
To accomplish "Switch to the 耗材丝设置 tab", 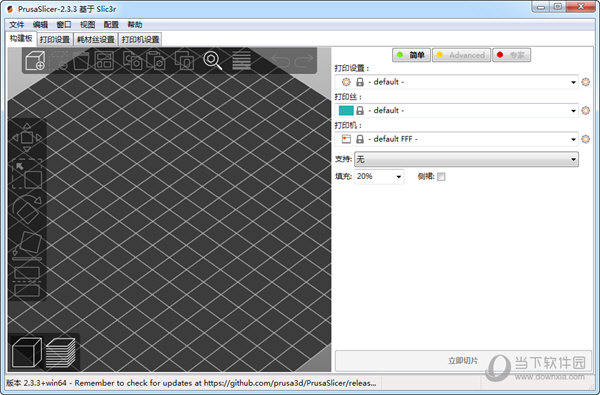I will [x=96, y=39].
